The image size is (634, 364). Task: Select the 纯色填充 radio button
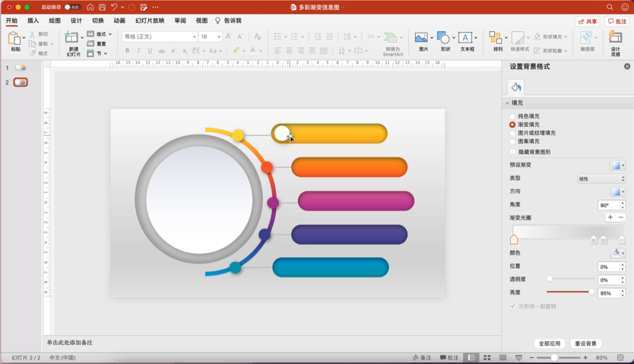512,116
